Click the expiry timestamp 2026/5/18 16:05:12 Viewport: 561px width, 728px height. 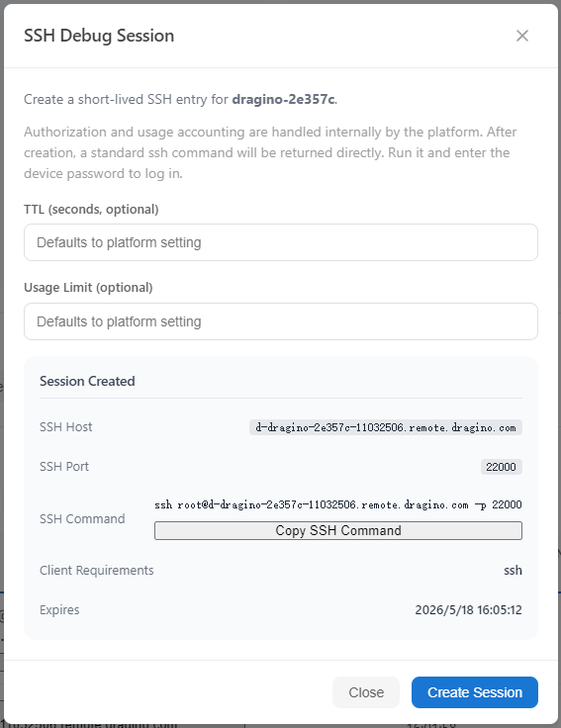pyautogui.click(x=469, y=609)
